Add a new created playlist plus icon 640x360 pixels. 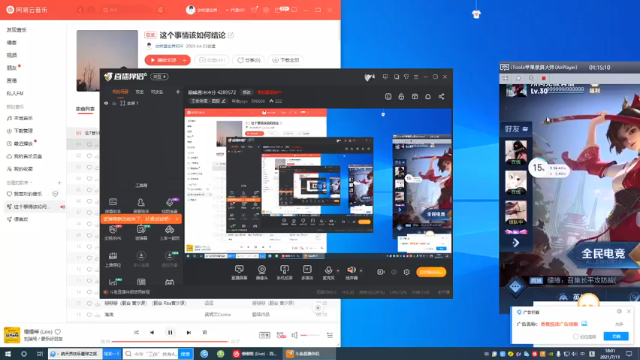click(59, 183)
